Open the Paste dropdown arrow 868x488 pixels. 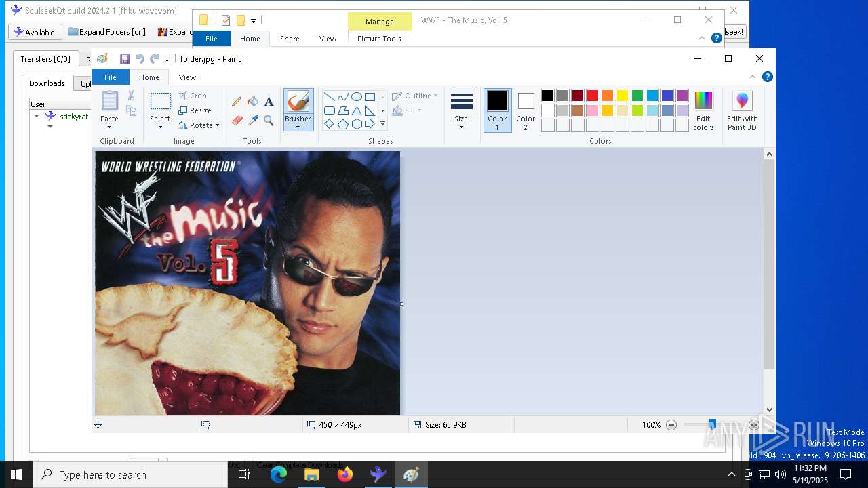click(x=109, y=127)
